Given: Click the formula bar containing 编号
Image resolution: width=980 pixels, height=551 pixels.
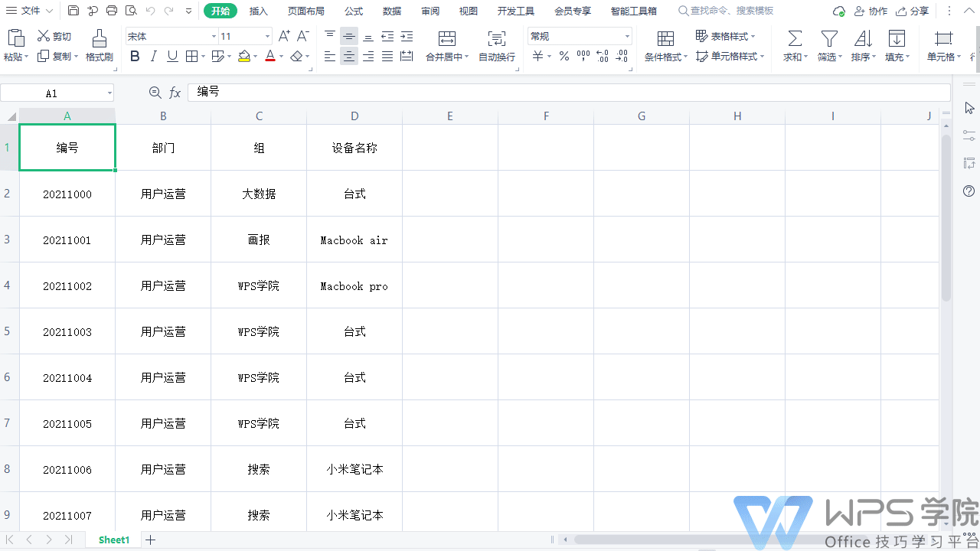Looking at the screenshot, I should (x=568, y=93).
